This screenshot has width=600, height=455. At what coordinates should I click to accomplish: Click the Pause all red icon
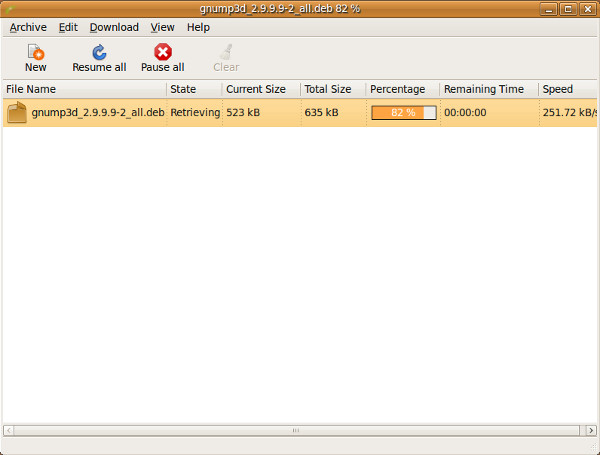tap(163, 52)
